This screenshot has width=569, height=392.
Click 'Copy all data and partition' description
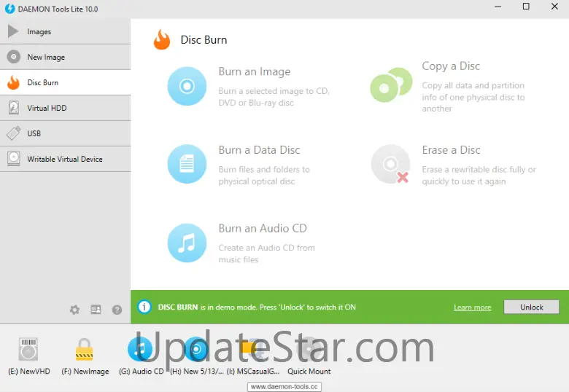(x=473, y=97)
